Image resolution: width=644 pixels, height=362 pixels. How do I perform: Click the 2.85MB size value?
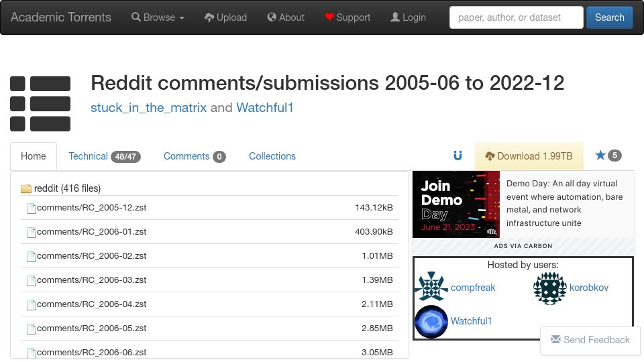[x=377, y=328]
